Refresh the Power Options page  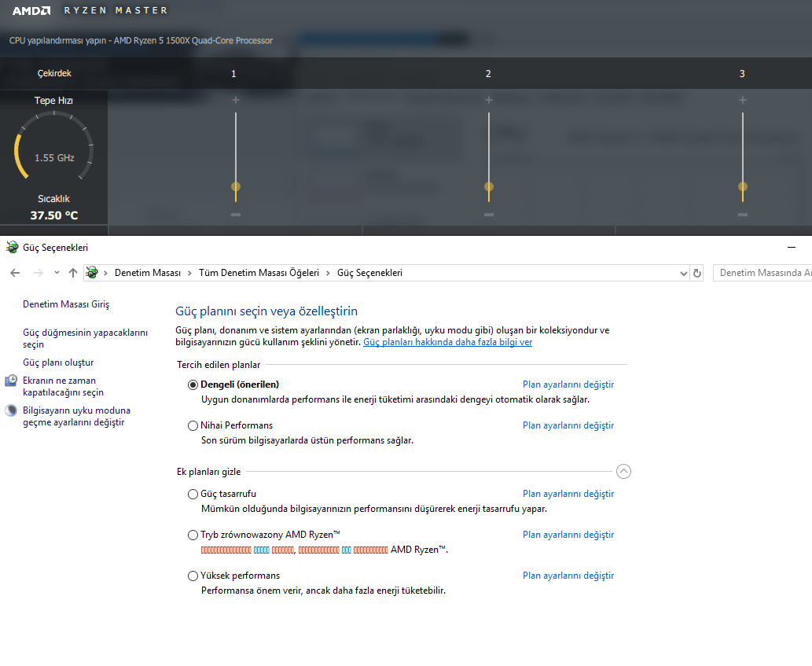coord(697,273)
